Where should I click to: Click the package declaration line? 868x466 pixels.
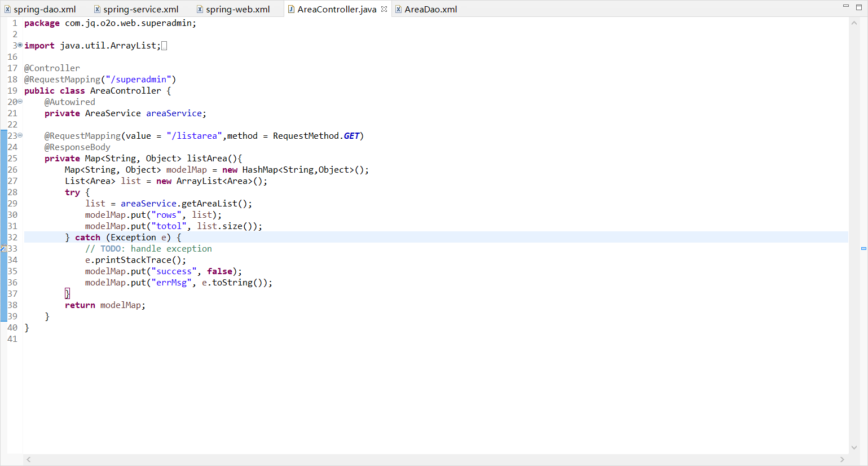pos(110,23)
